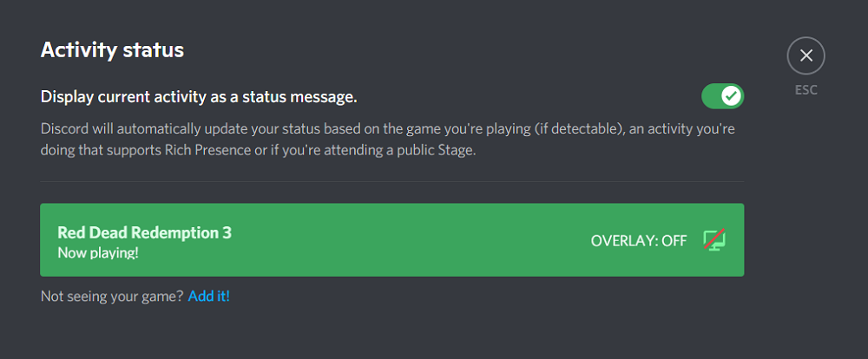Click "Display current activity as a status message" label
This screenshot has height=359, width=868.
[199, 96]
